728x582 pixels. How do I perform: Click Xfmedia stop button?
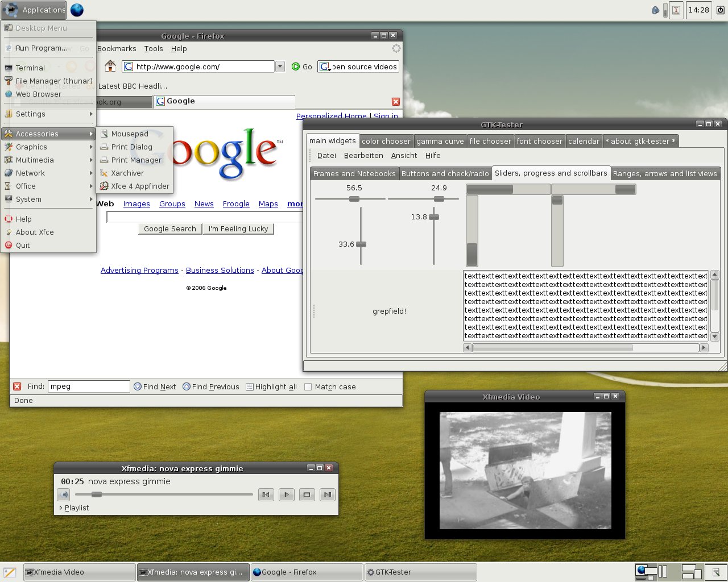click(307, 494)
